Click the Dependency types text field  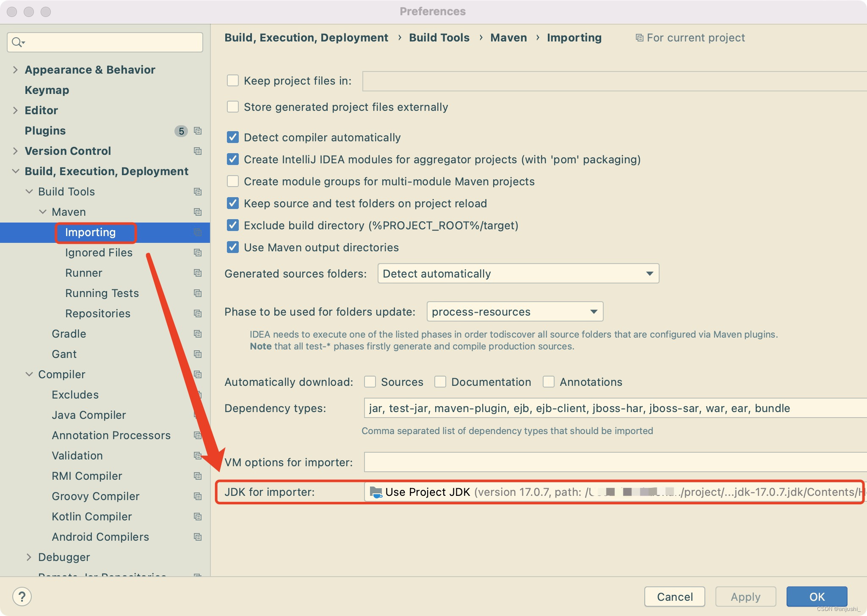[615, 408]
